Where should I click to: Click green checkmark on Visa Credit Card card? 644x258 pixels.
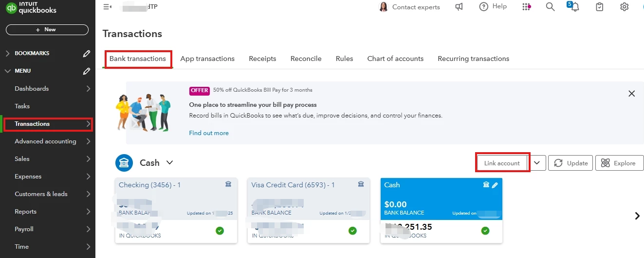click(352, 231)
